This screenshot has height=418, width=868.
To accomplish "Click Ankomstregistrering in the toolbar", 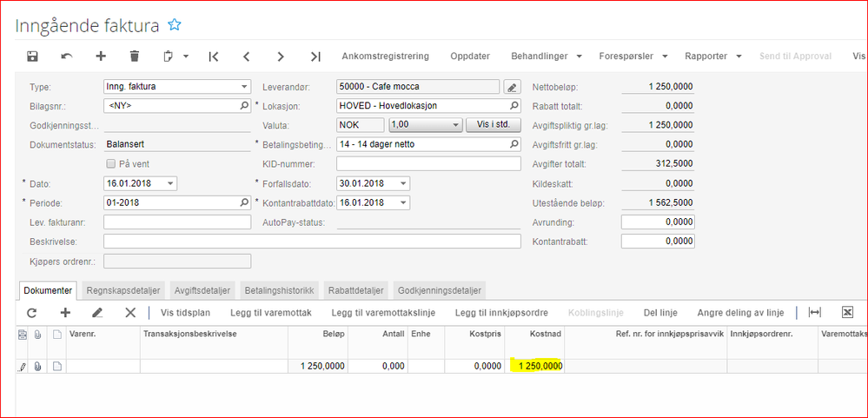I will [x=385, y=56].
